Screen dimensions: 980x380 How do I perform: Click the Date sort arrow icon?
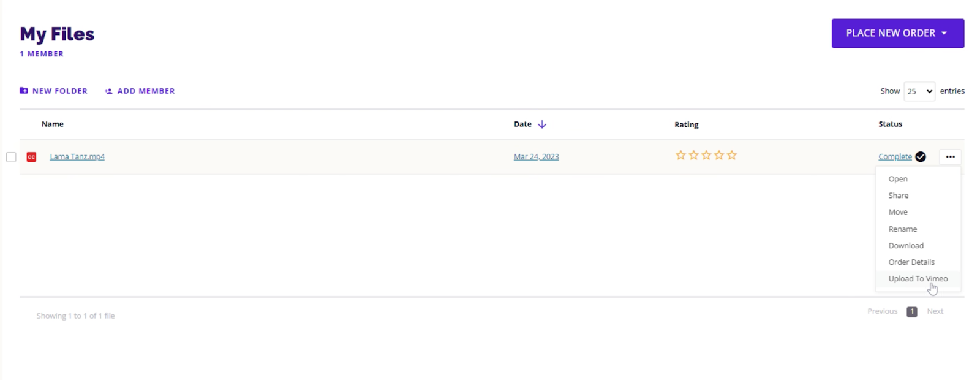[x=543, y=124]
